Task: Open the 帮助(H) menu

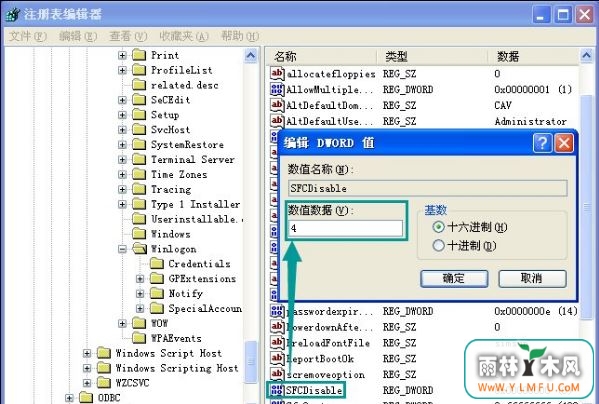Action: point(240,36)
